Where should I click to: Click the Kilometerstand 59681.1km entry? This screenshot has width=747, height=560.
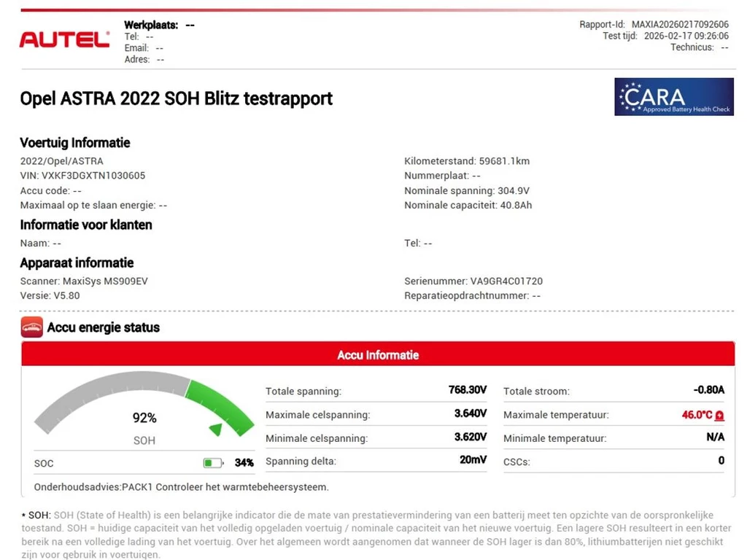pos(466,161)
